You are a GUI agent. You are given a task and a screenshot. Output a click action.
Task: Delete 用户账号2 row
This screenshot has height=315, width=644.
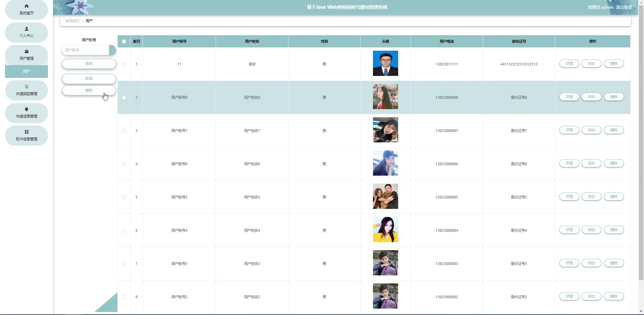[x=614, y=296]
